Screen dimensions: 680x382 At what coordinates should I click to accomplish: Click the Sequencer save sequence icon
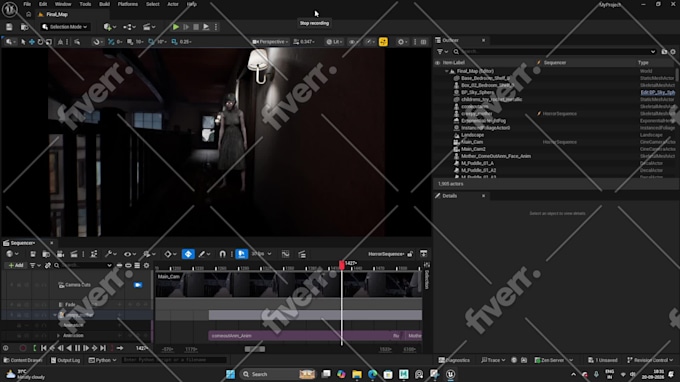(x=33, y=254)
